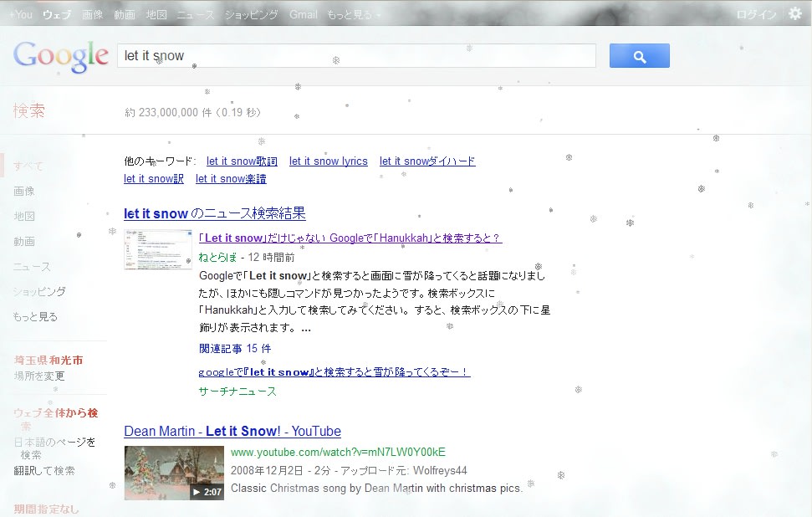812x517 pixels.
Task: Play the Dean Martin video thumbnail
Action: coord(174,473)
